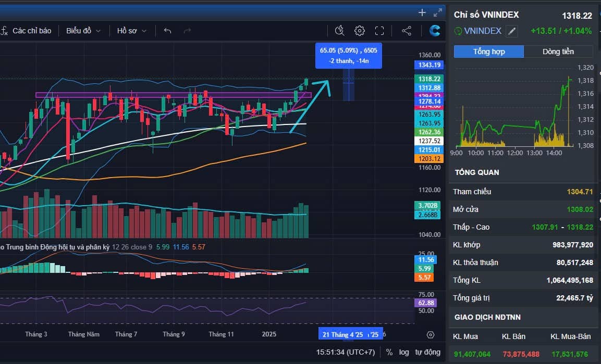Click the TỔNG QUAN section header
The width and height of the screenshot is (601, 364).
click(477, 172)
